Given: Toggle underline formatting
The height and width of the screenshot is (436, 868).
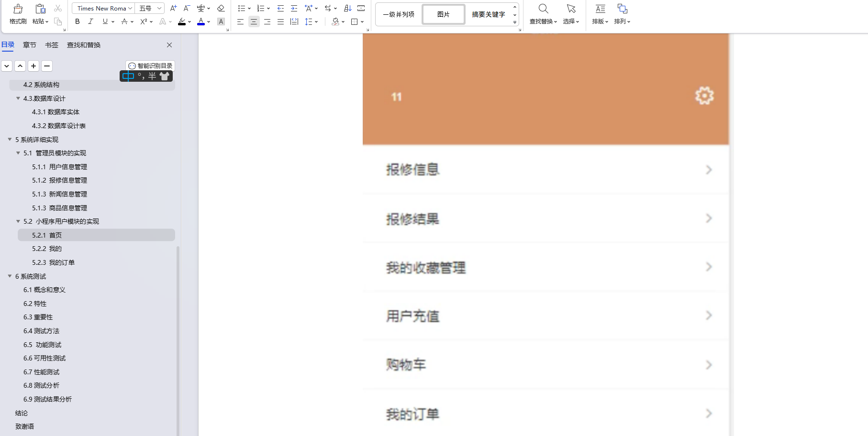Looking at the screenshot, I should coord(104,22).
